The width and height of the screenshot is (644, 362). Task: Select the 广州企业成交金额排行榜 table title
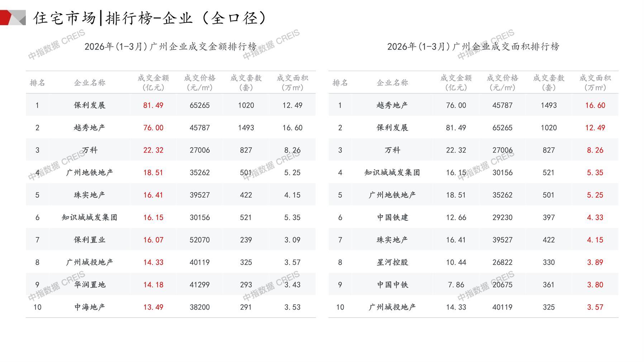(171, 47)
